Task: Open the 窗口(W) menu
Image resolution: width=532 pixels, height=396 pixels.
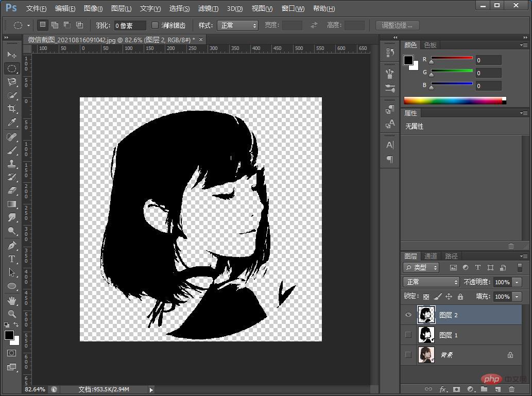Action: [293, 8]
